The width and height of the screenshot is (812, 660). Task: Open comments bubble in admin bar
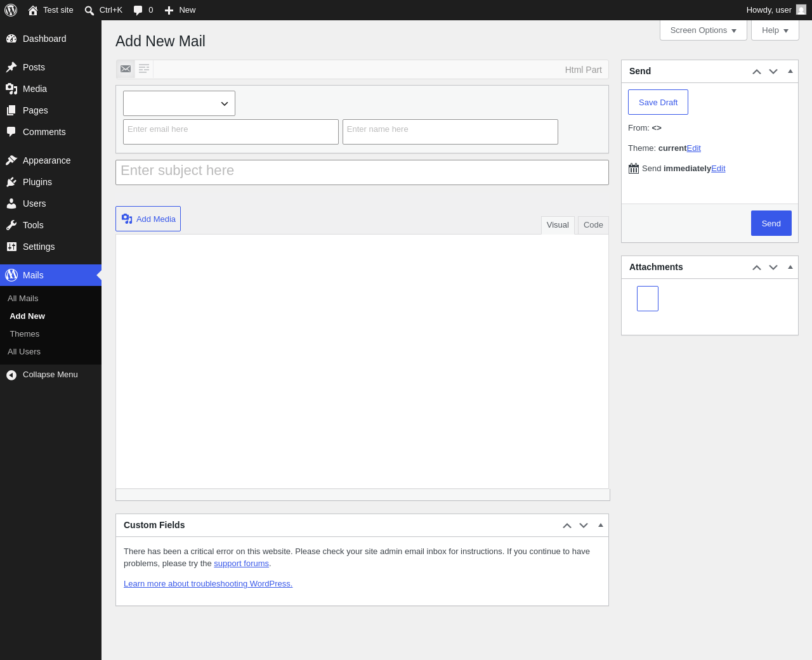pos(143,10)
